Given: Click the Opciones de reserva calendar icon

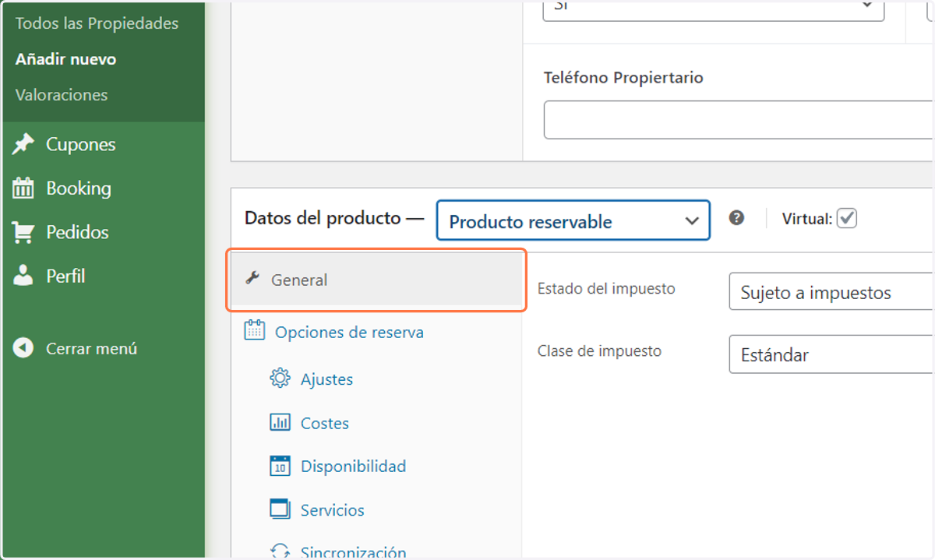Looking at the screenshot, I should click(254, 330).
